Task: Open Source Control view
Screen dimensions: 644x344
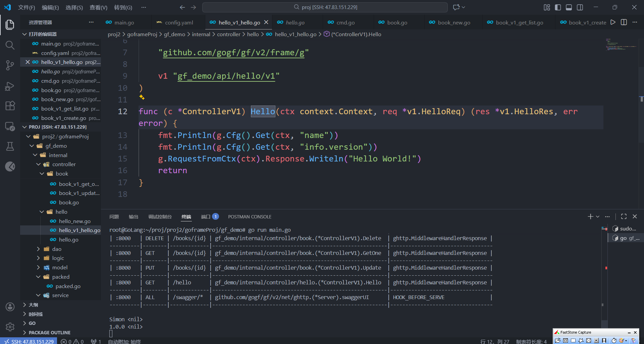Action: click(x=10, y=65)
